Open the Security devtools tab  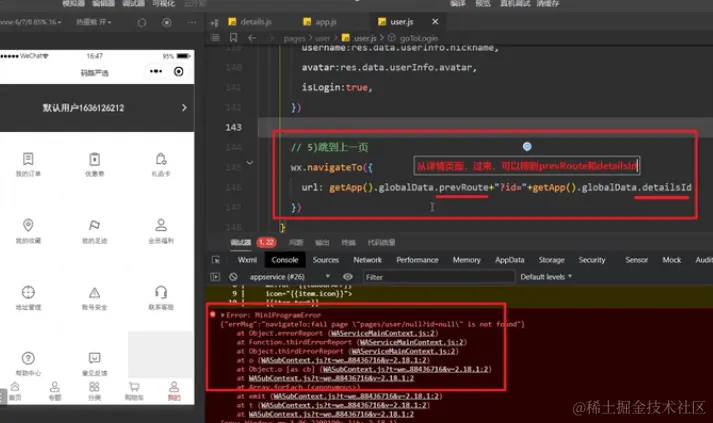pos(592,260)
